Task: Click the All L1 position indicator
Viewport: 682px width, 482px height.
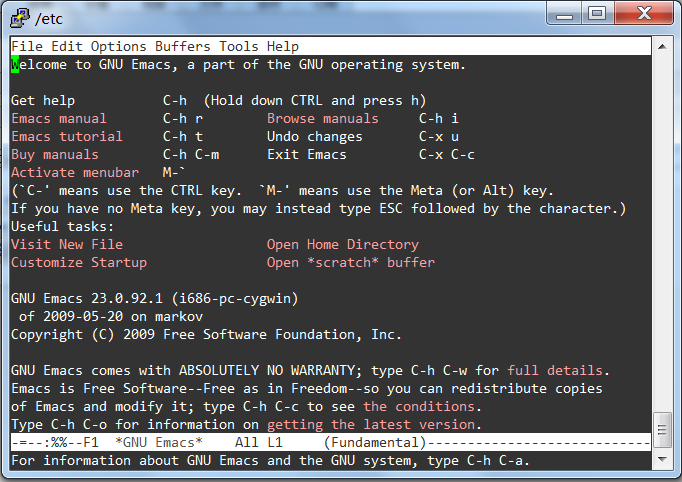Action: point(259,442)
